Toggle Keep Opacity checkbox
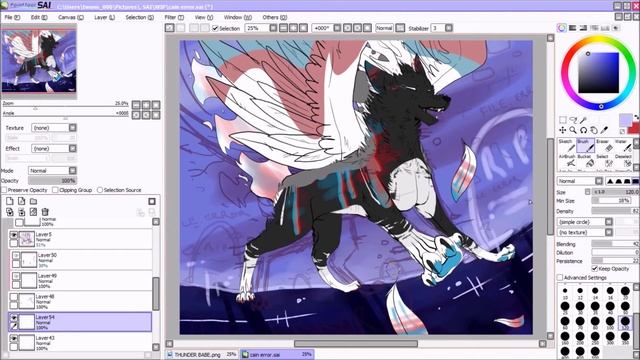The width and height of the screenshot is (640, 360). 595,269
